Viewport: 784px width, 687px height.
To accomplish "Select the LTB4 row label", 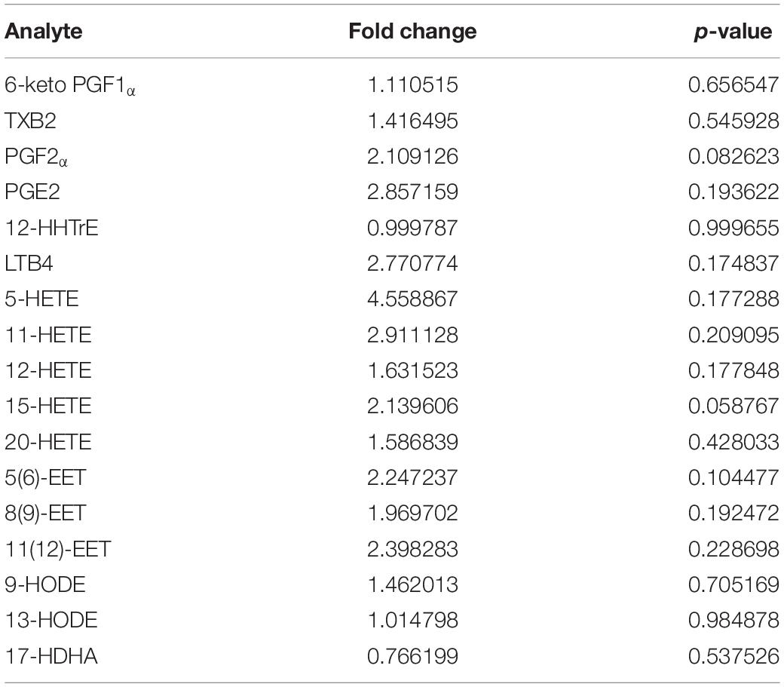I will pos(29,263).
